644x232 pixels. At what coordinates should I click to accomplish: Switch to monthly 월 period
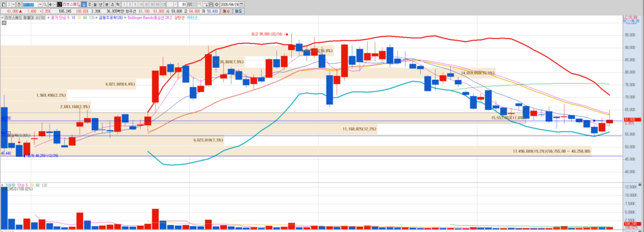coord(95,4)
